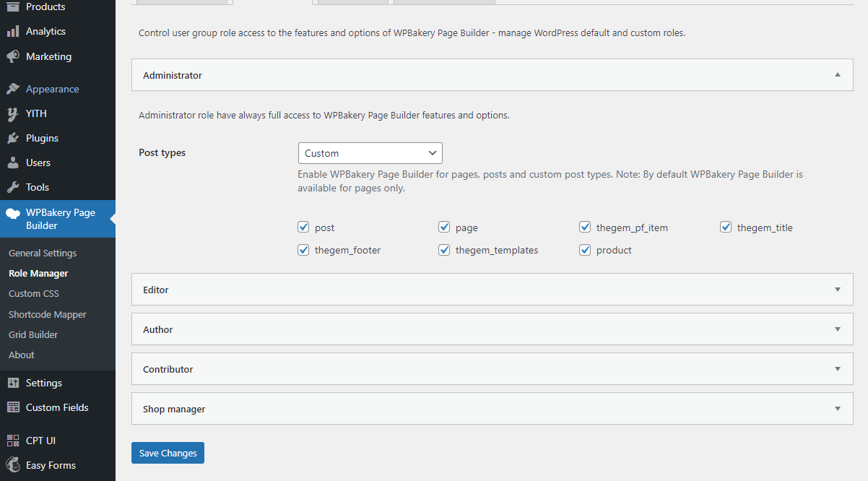
Task: Click the Analytics bar chart icon
Action: (x=13, y=31)
